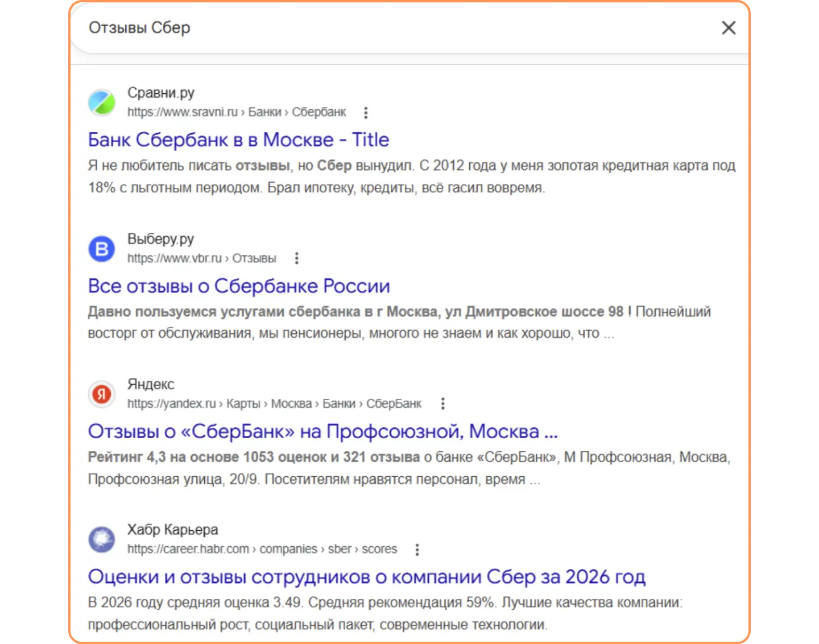Screen dimensions: 819x644
Task: Click the sravni.ru breadcrumb URL
Action: (237, 112)
